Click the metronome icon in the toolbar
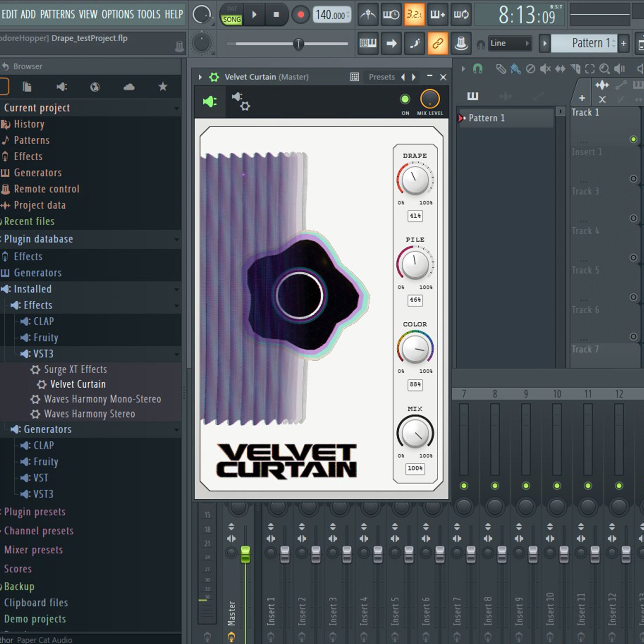This screenshot has width=644, height=644. [x=368, y=15]
